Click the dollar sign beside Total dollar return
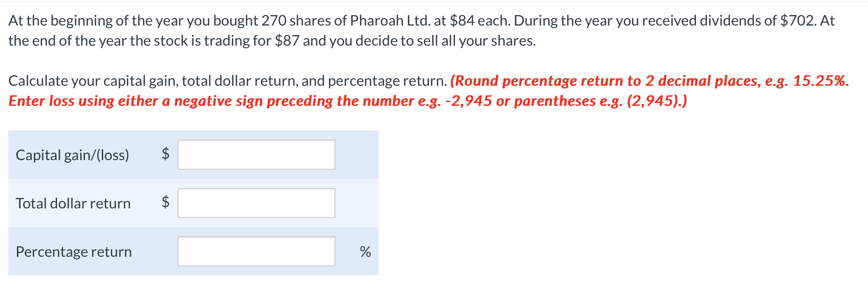868x301 pixels. click(165, 203)
